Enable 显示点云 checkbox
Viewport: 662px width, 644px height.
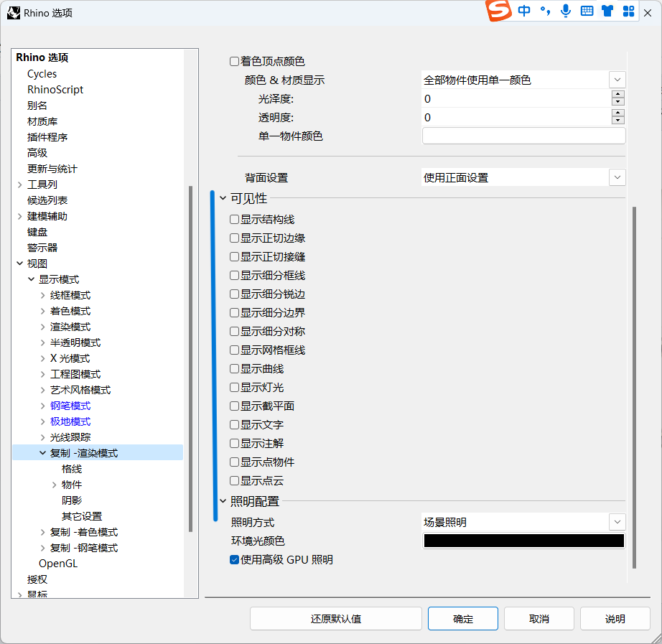234,480
